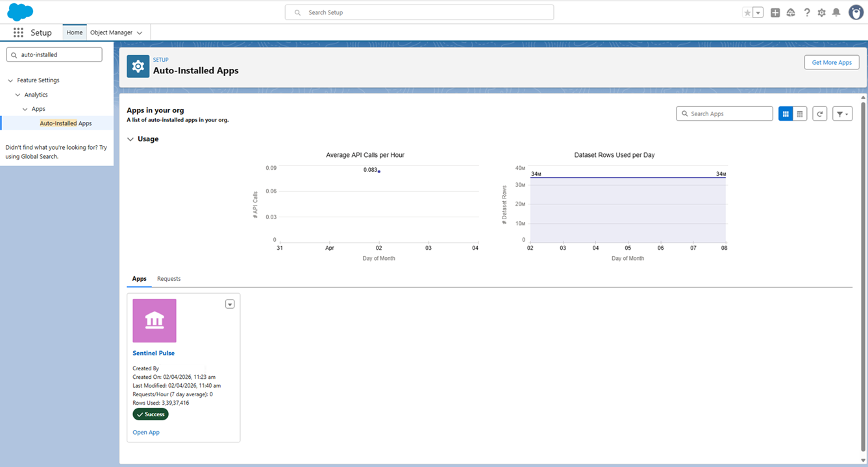Switch to tile grid view
Image resolution: width=868 pixels, height=467 pixels.
786,114
